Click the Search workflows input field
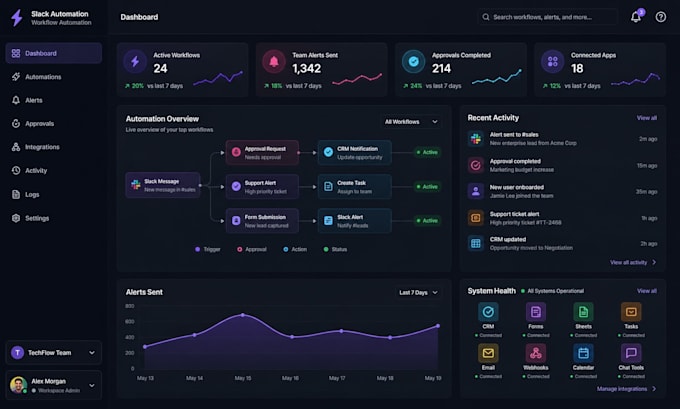The width and height of the screenshot is (680, 409). [548, 17]
